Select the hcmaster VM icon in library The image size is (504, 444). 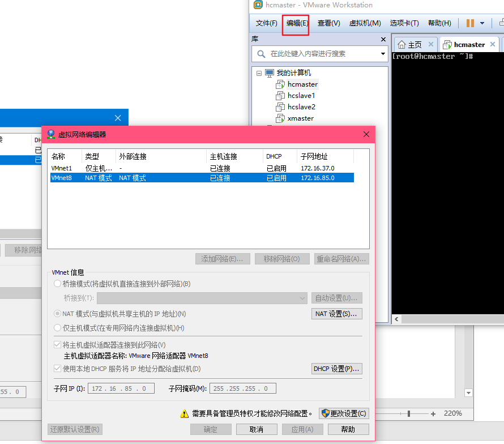[280, 84]
